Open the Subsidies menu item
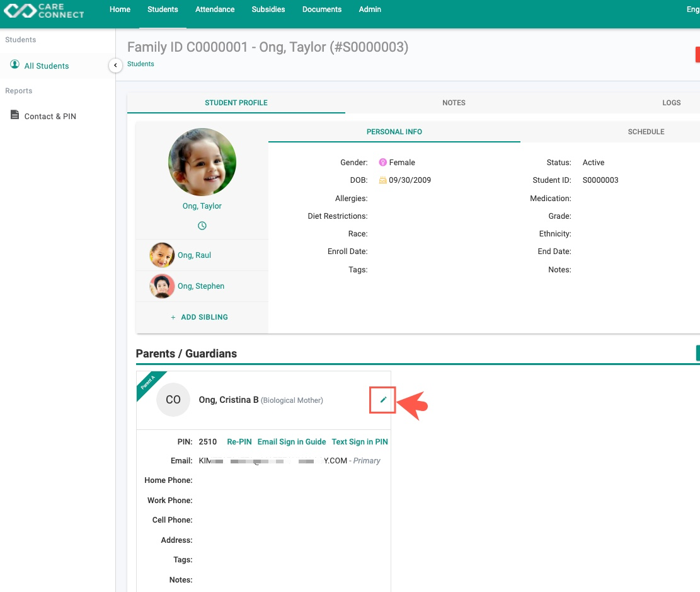The height and width of the screenshot is (592, 700). [x=268, y=9]
